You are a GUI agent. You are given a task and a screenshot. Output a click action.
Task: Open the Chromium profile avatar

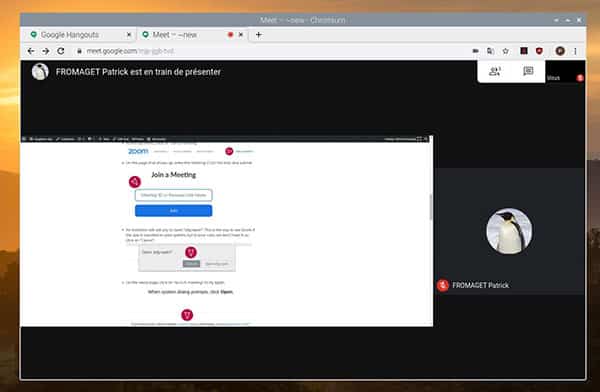560,51
